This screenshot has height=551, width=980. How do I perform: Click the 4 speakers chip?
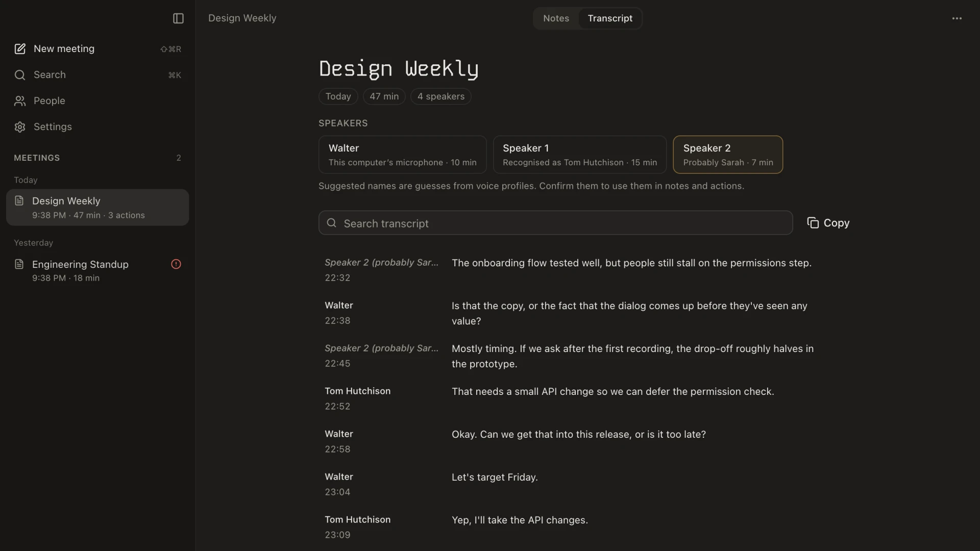coord(440,96)
